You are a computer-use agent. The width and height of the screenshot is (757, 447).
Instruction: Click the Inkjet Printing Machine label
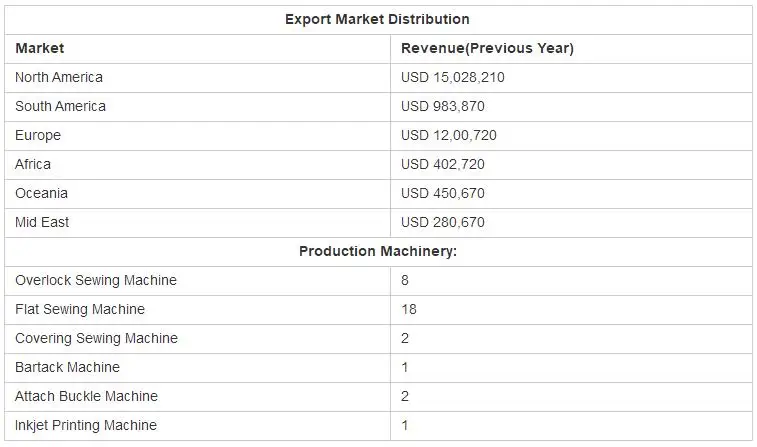(x=86, y=425)
